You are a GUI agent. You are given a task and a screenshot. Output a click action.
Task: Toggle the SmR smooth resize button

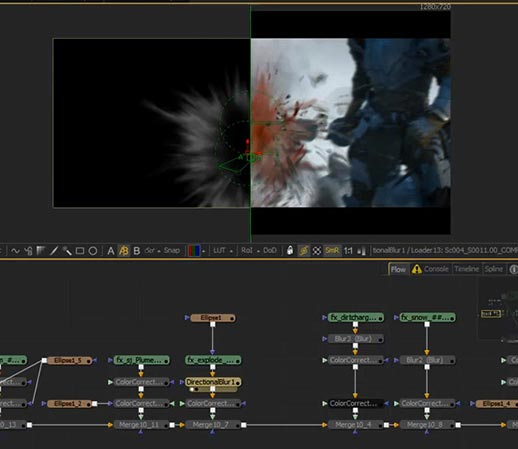click(332, 250)
